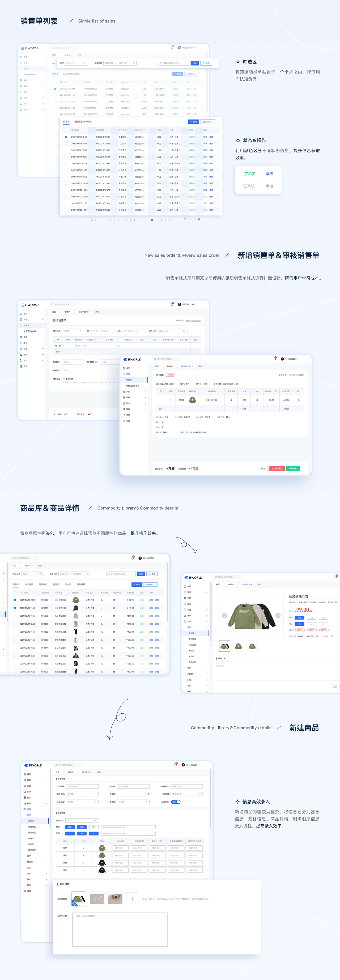
Task: Check SF9697 row checkbox in commodity library
Action: (15, 624)
